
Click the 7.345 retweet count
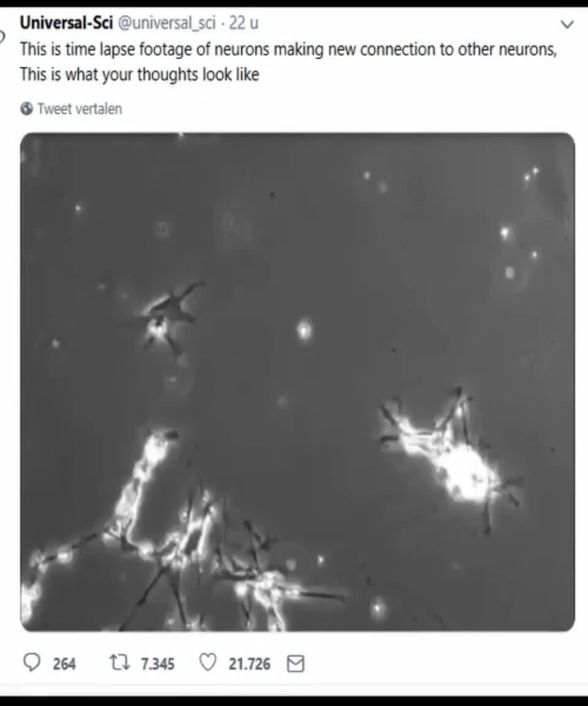[157, 664]
